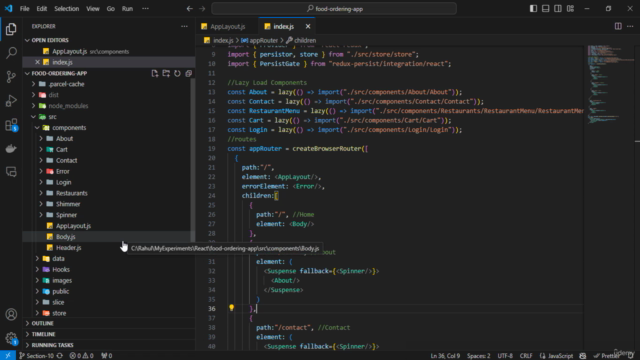Split the editor to the right
The image size is (640, 360).
618,26
